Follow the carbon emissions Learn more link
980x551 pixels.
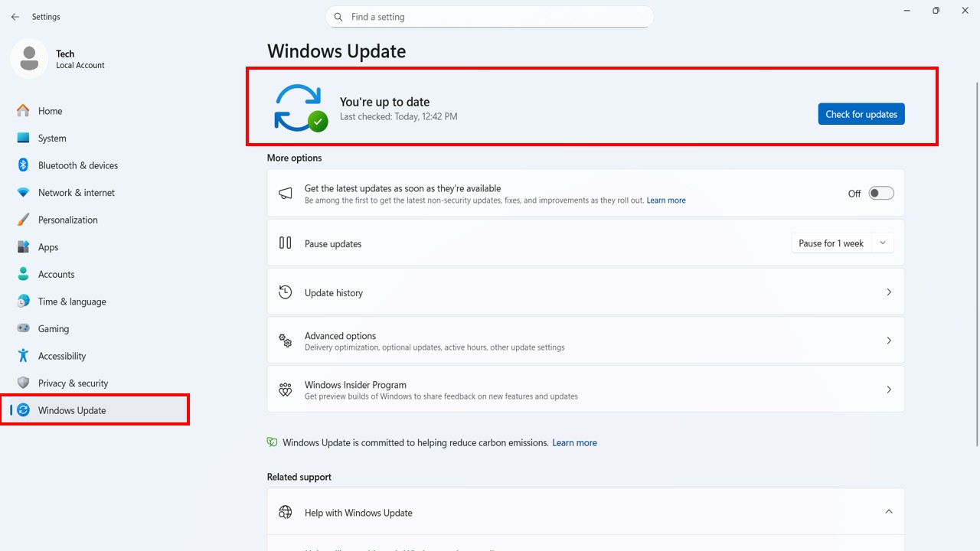(574, 443)
